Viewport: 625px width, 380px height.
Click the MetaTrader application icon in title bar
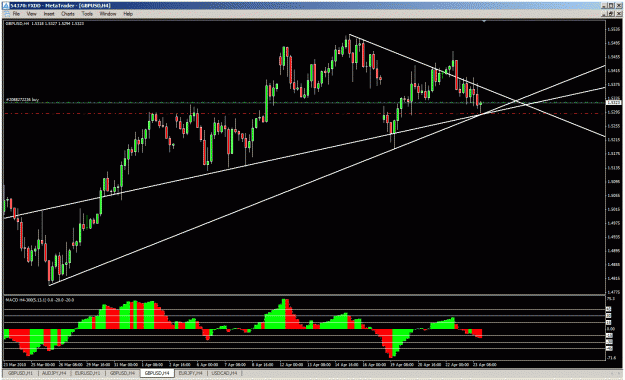click(6, 6)
